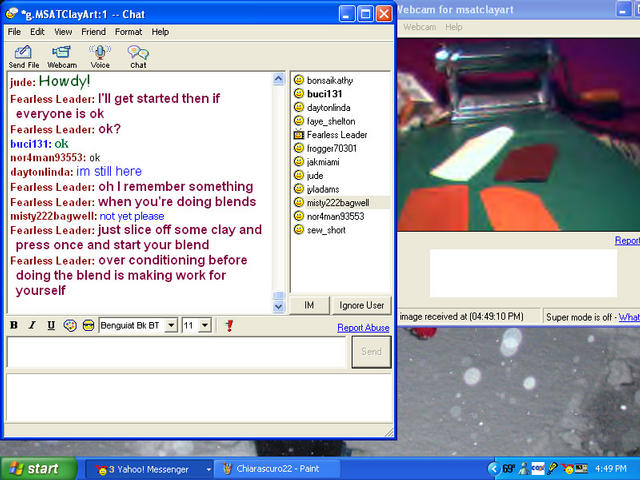The width and height of the screenshot is (640, 480).
Task: Toggle italic text formatting
Action: coord(32,325)
